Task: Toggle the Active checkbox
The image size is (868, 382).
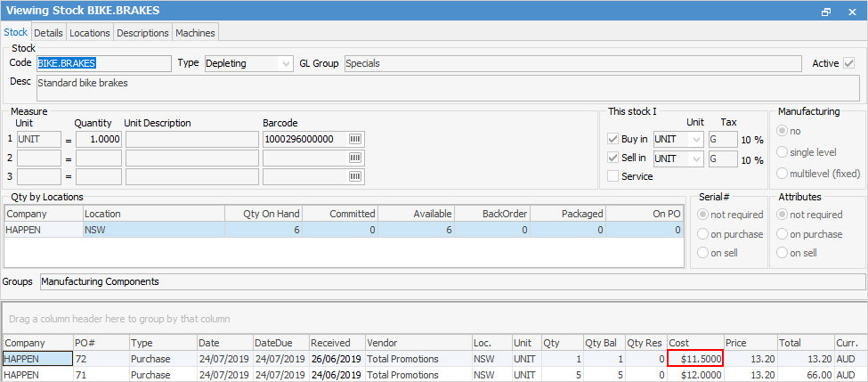Action: (x=849, y=63)
